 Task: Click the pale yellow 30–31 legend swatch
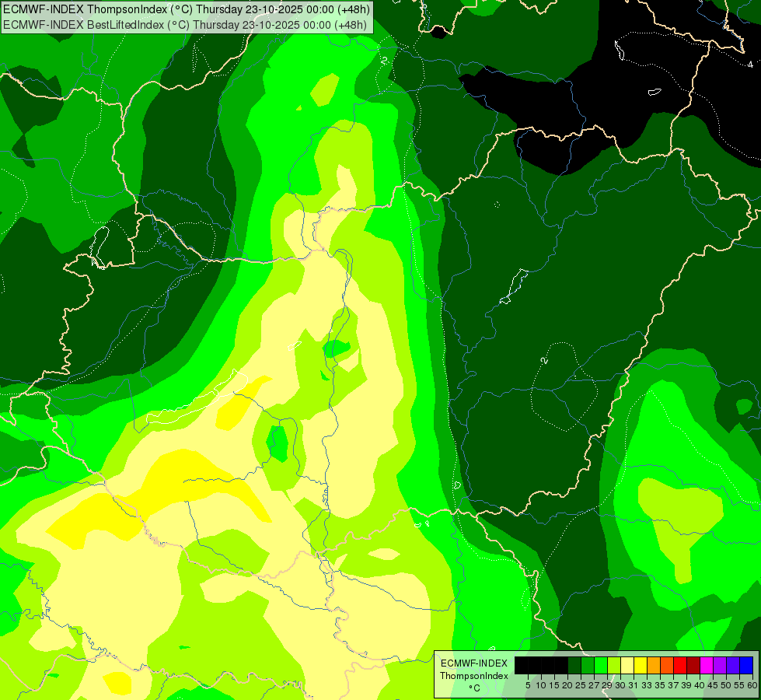[627, 666]
